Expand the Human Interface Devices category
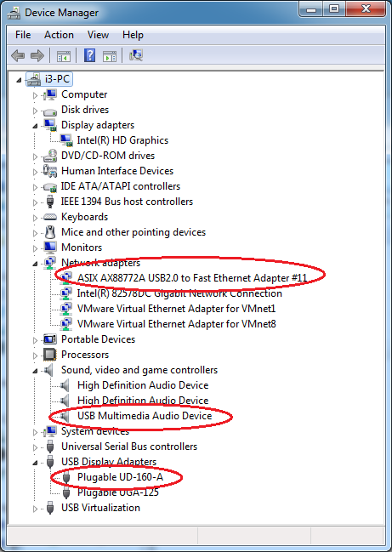Image resolution: width=392 pixels, height=552 pixels. point(35,172)
